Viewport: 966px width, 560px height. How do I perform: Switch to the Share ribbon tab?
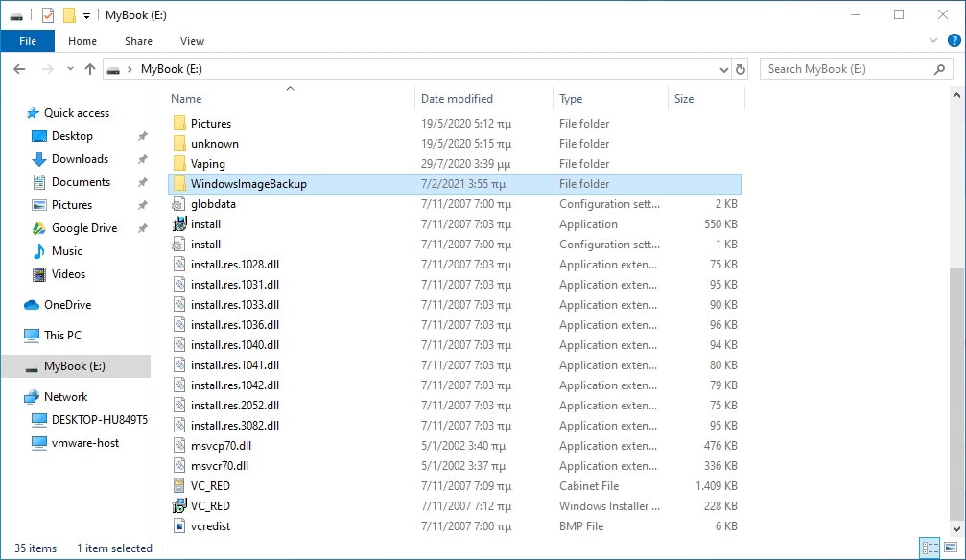pos(138,41)
